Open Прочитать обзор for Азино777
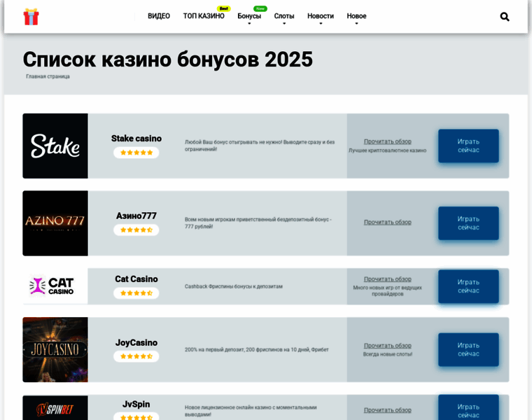This screenshot has height=420, width=532. click(388, 222)
